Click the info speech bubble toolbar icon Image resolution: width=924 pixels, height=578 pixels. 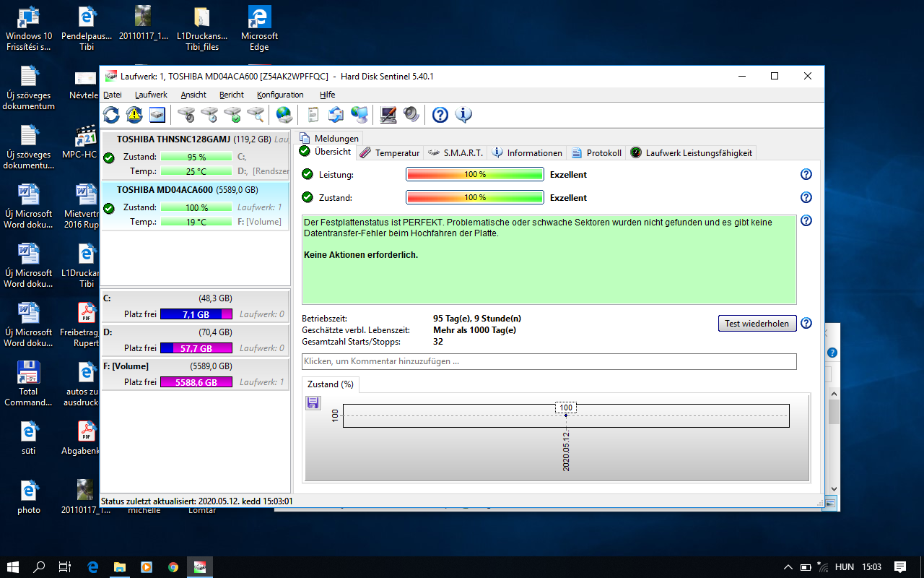pos(463,114)
